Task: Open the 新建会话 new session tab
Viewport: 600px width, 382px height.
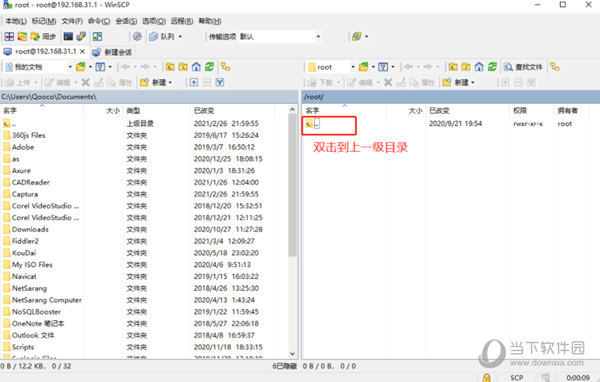Action: [x=112, y=52]
